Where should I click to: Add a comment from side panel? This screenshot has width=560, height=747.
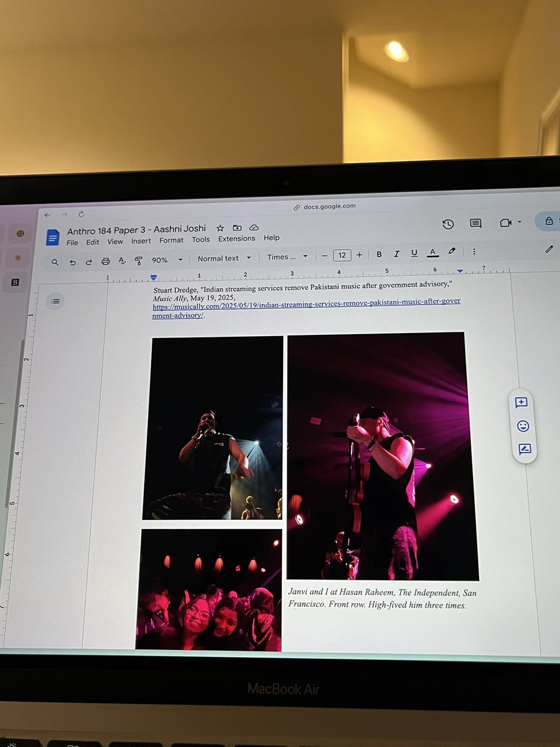point(521,402)
